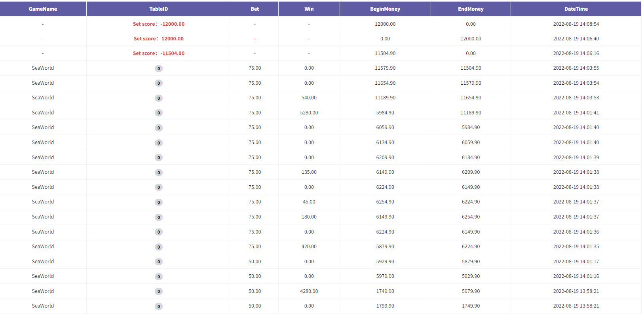Click TableID badge in row with win 45.00
Viewport: 644px width, 323px height.
(159, 202)
